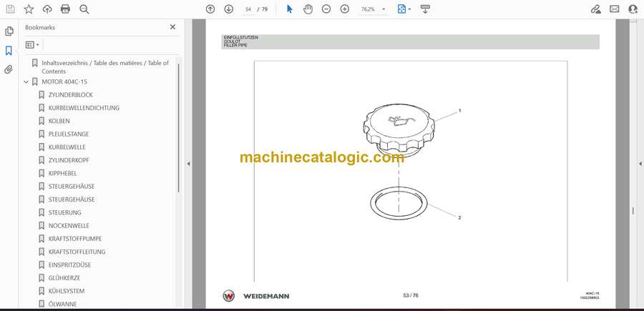Zoom out with minus button
Viewport: 644px width, 311px height.
pos(326,9)
